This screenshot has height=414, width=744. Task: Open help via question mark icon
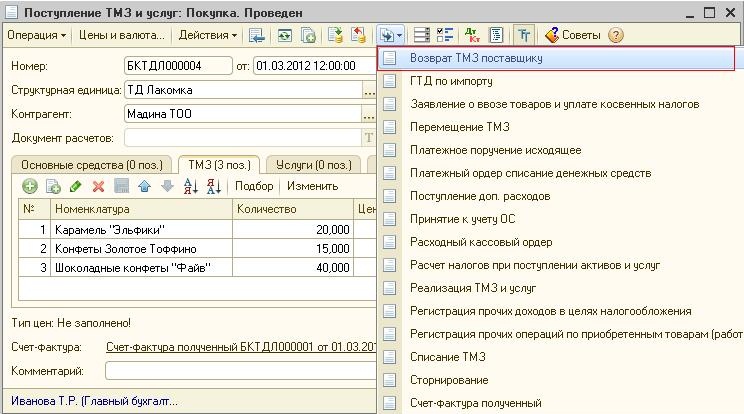615,35
